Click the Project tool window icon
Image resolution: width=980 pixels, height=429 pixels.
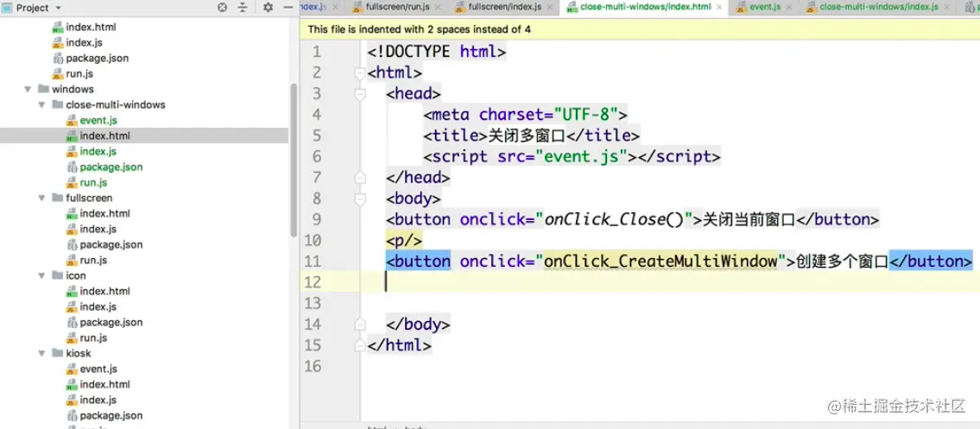[x=7, y=8]
